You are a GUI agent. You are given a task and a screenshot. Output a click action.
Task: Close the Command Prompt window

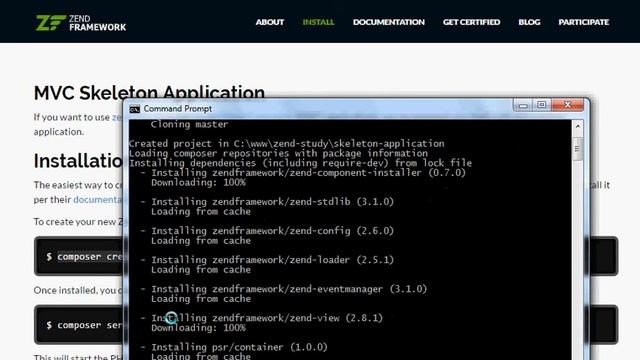pos(567,105)
